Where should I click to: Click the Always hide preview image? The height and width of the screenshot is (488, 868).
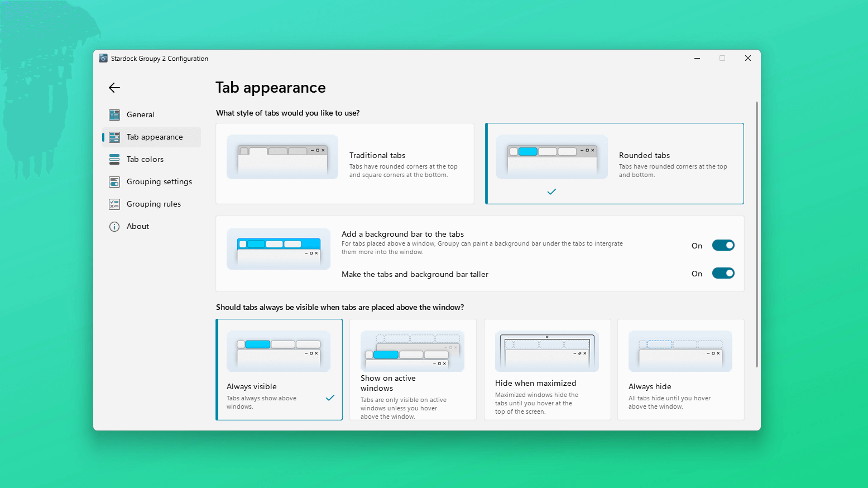tap(680, 351)
